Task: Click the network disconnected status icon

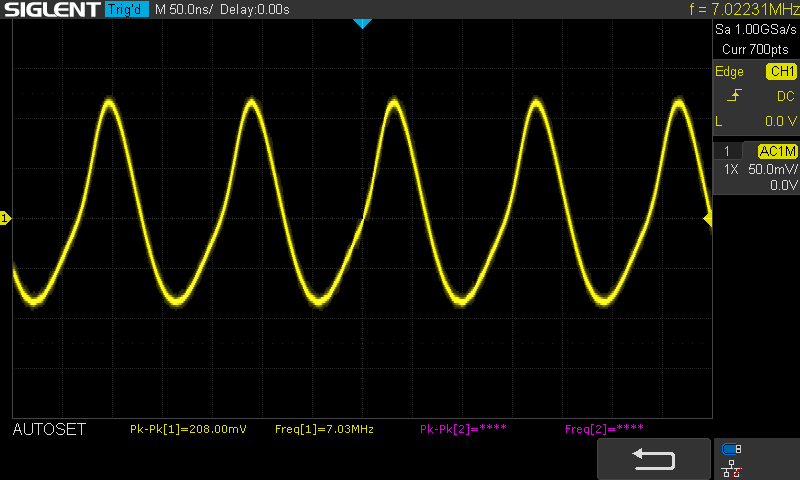Action: click(732, 468)
